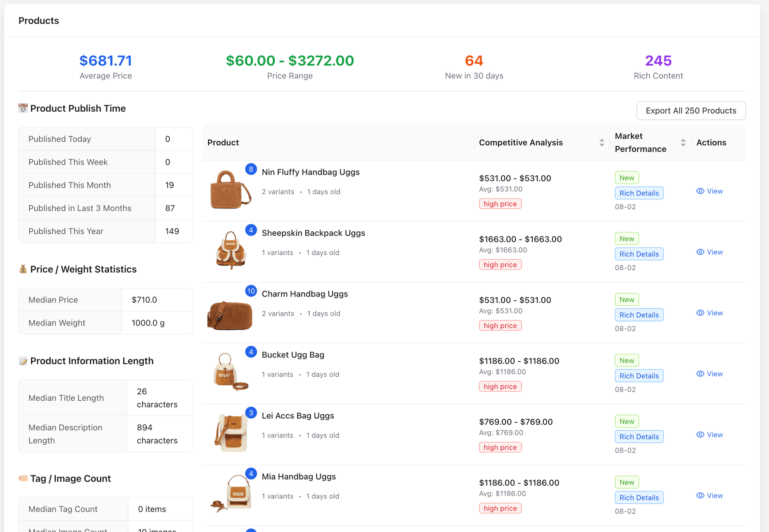The image size is (769, 532).
Task: Click the $769.00 - $769.00 price cell
Action: pyautogui.click(x=516, y=422)
